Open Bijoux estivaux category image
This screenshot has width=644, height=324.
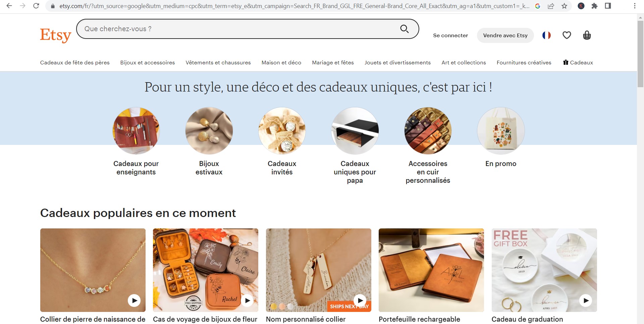[209, 131]
